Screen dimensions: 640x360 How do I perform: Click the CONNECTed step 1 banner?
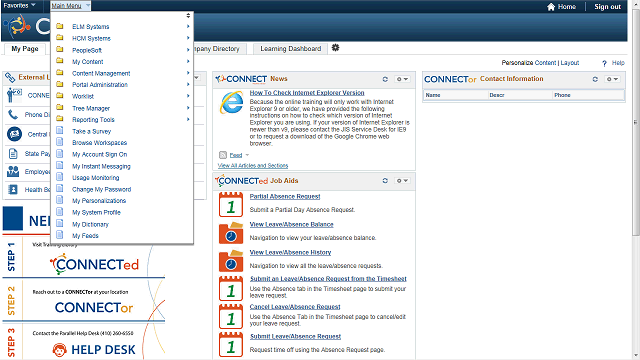[x=94, y=264]
